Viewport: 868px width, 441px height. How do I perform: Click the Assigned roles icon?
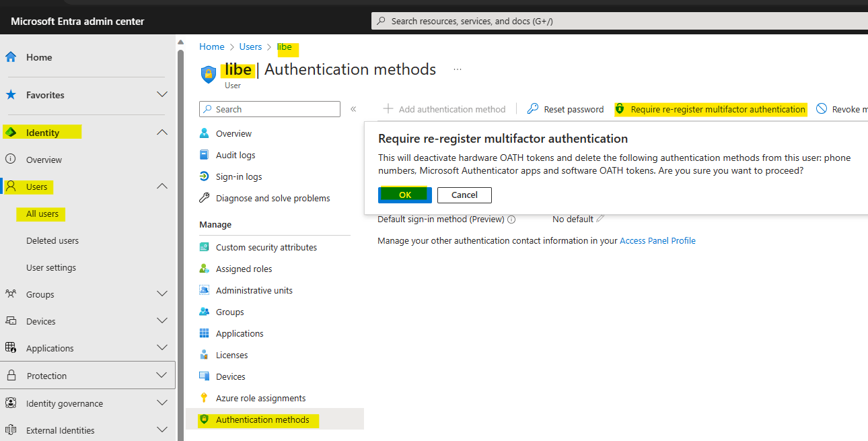pos(205,269)
